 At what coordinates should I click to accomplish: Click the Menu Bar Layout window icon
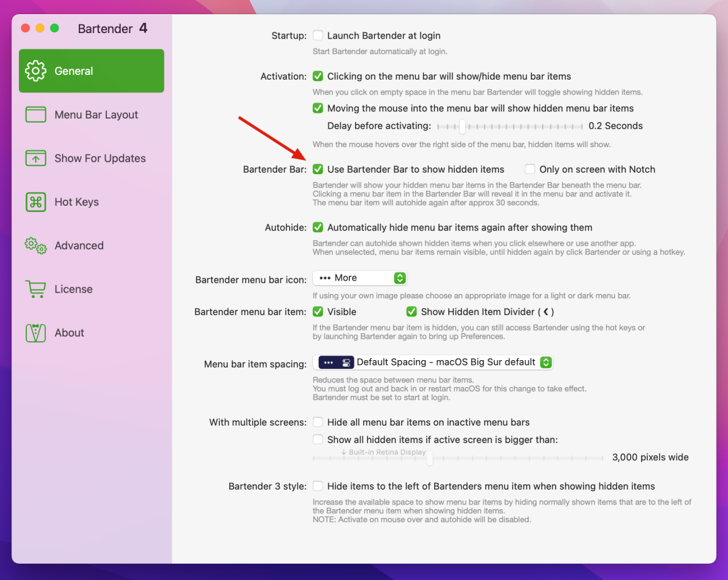[x=36, y=115]
